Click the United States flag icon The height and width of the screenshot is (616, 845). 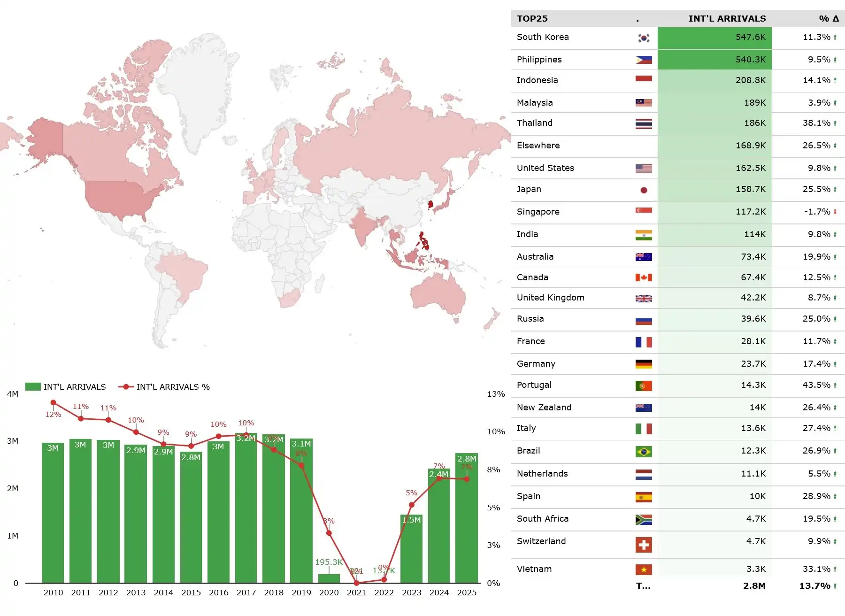pyautogui.click(x=644, y=168)
